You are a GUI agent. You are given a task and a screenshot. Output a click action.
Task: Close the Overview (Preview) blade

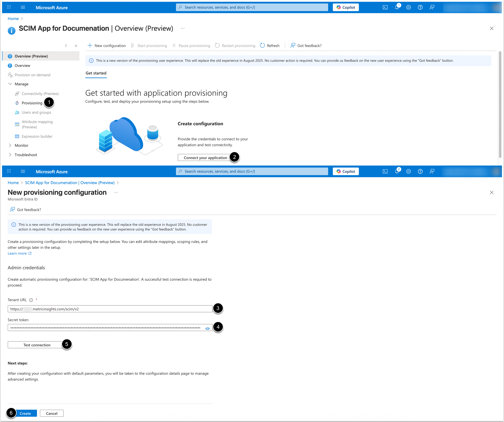(x=492, y=28)
